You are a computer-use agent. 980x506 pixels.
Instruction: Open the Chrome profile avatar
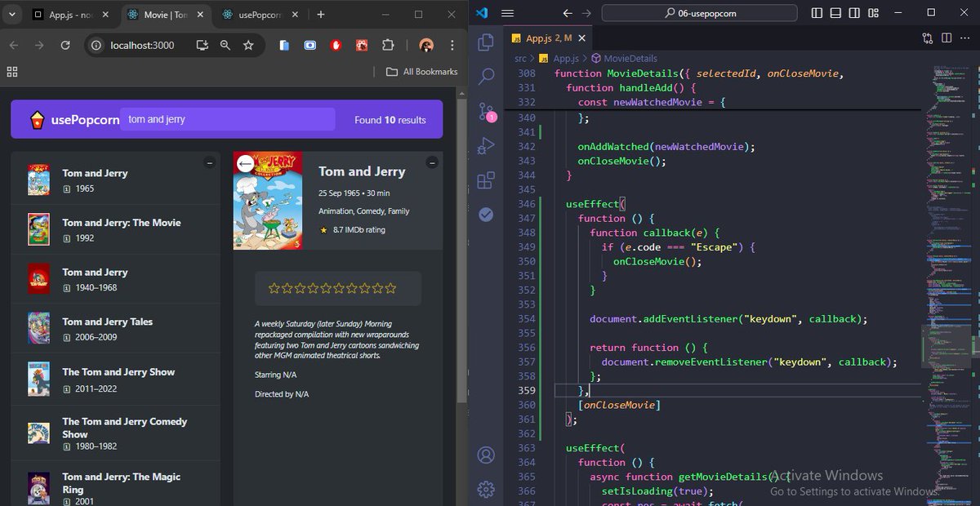425,45
